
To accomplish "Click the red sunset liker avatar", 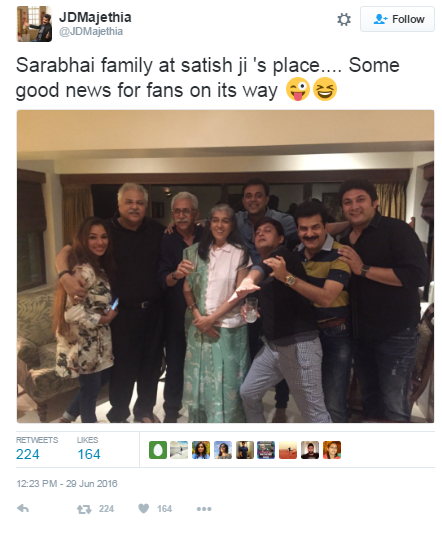I will (288, 450).
